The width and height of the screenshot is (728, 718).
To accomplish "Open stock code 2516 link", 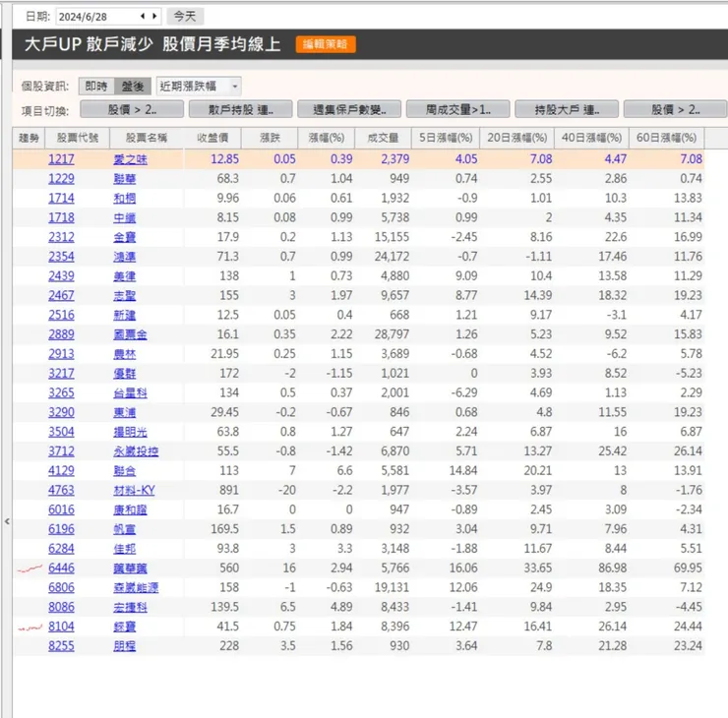I will [x=61, y=315].
